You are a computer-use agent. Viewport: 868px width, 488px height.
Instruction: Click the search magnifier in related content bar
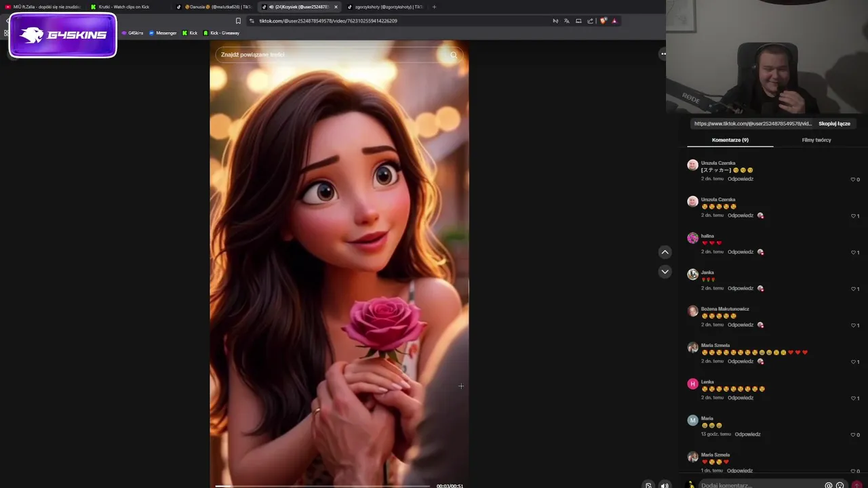click(x=453, y=55)
